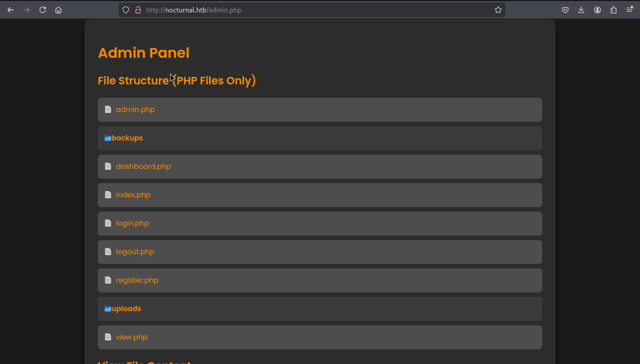Click the backups folder entry
The height and width of the screenshot is (364, 640).
(127, 138)
